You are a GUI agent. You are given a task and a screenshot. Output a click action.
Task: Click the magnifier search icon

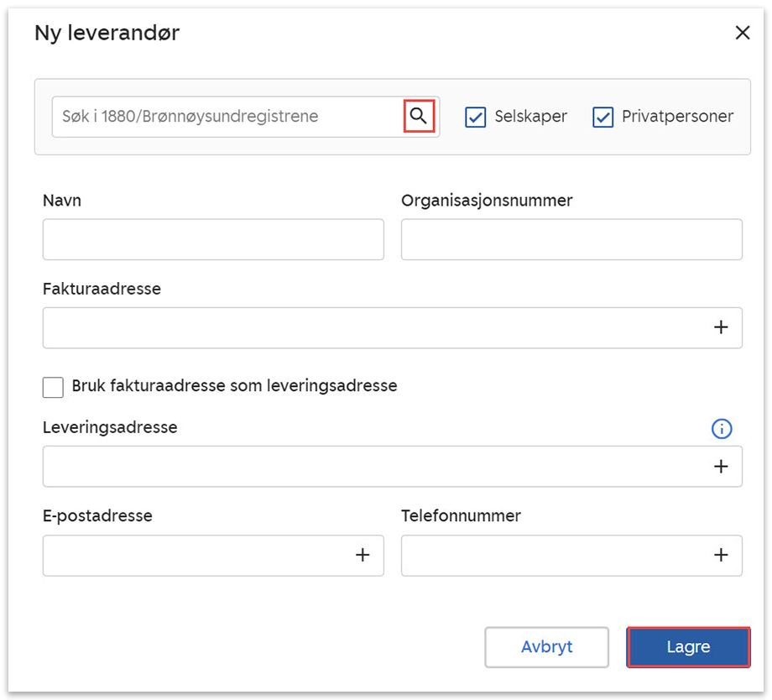(x=419, y=117)
